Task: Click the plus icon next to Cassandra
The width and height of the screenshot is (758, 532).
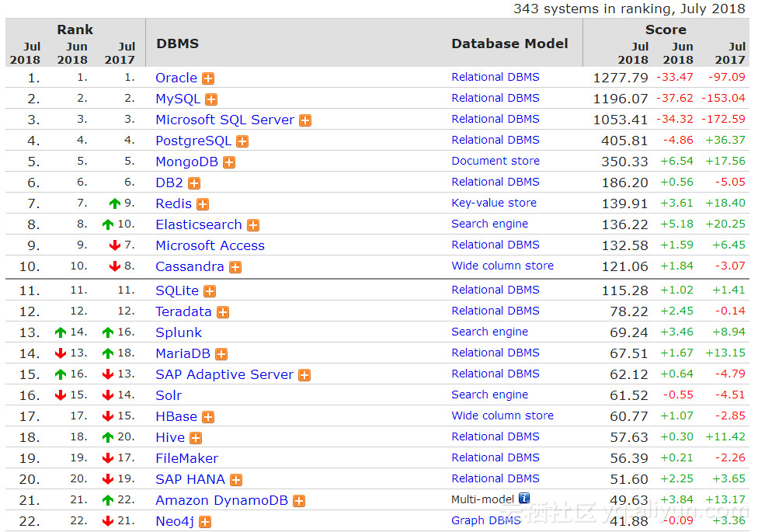Action: point(235,267)
